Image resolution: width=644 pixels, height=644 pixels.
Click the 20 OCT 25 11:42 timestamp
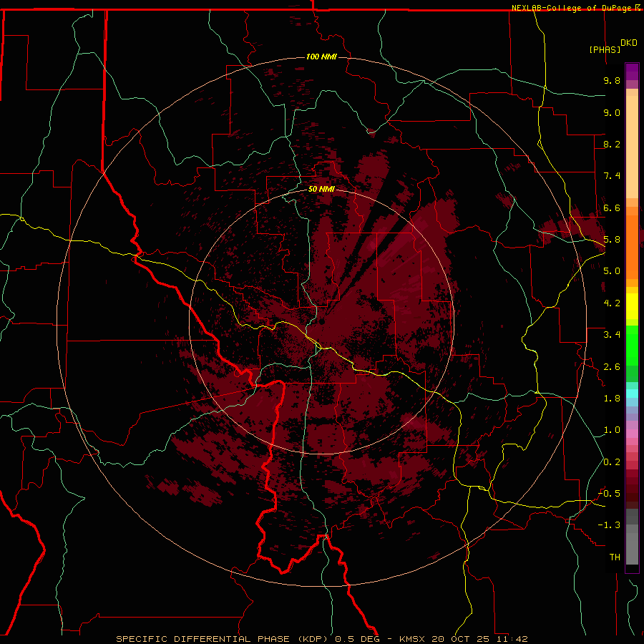click(x=479, y=639)
